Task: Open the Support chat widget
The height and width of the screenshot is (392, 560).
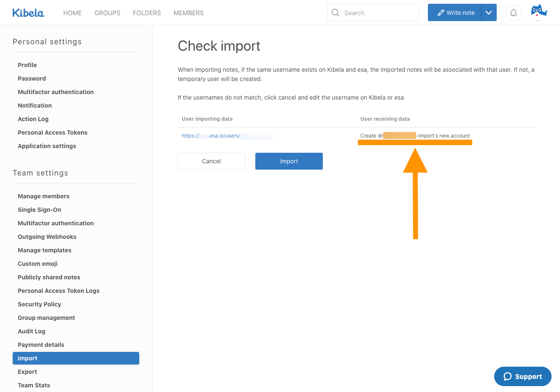Action: (522, 376)
